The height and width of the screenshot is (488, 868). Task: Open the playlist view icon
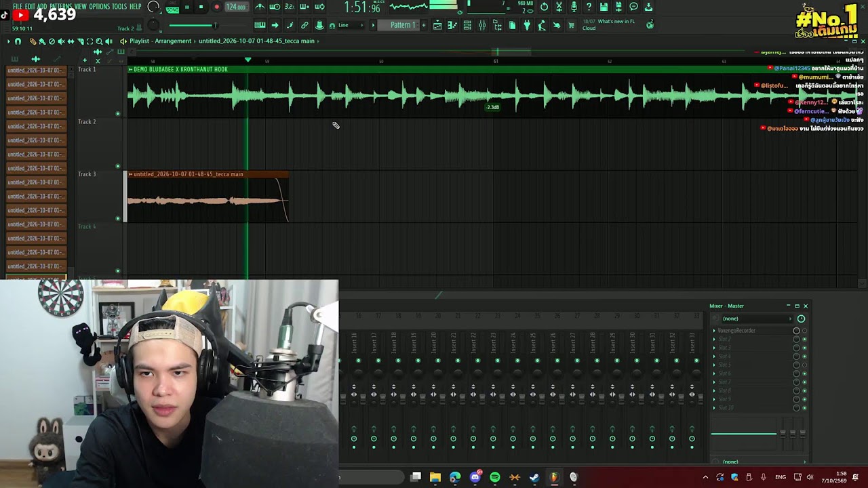(437, 25)
